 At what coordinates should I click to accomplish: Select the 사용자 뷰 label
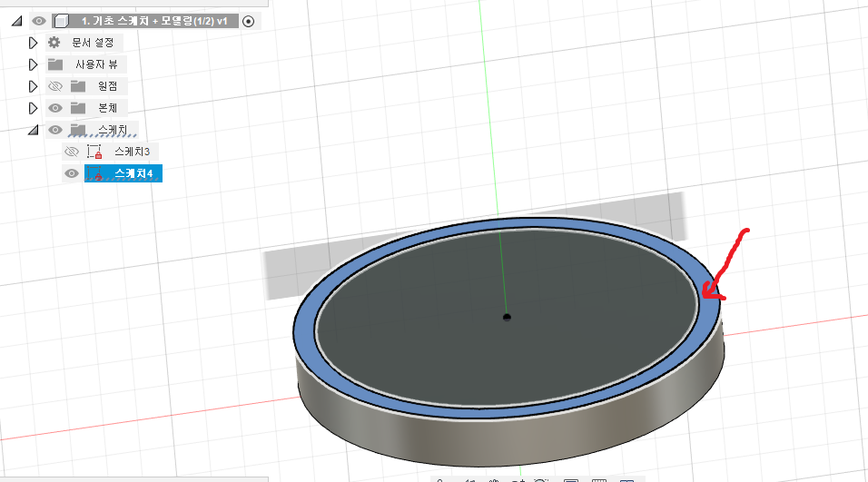pos(97,64)
